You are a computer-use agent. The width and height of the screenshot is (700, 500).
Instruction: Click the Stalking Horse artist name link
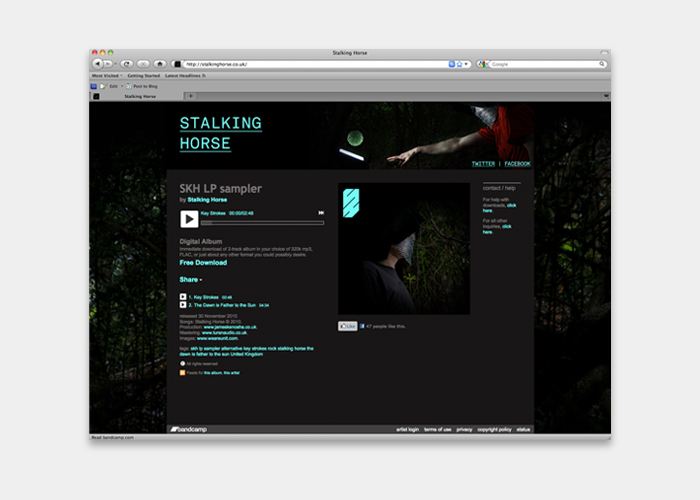[x=207, y=200]
